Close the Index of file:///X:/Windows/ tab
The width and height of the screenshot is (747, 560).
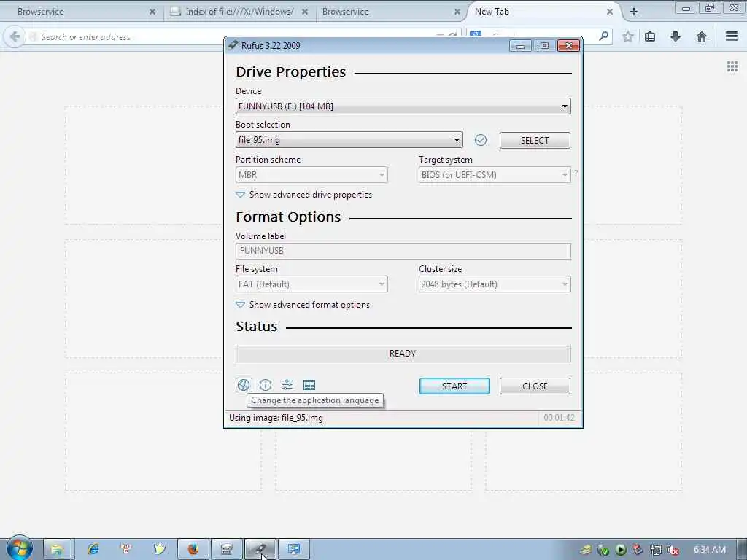click(x=305, y=12)
